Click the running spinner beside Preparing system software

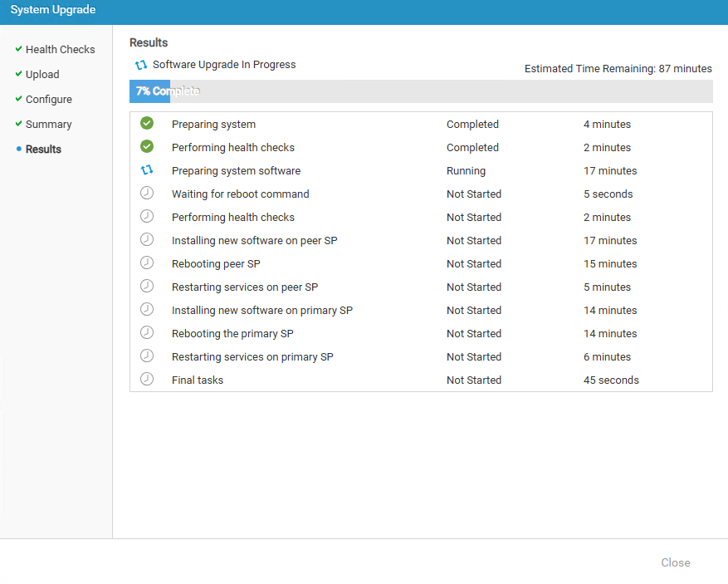pos(147,170)
